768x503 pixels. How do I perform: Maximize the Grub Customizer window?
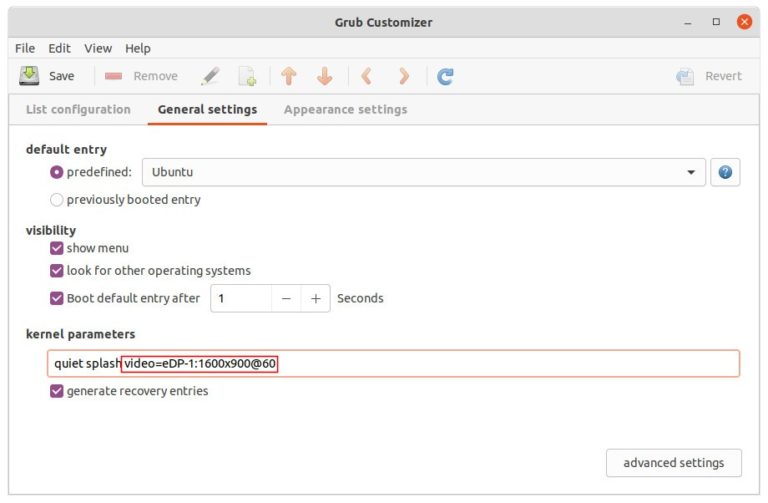(716, 22)
